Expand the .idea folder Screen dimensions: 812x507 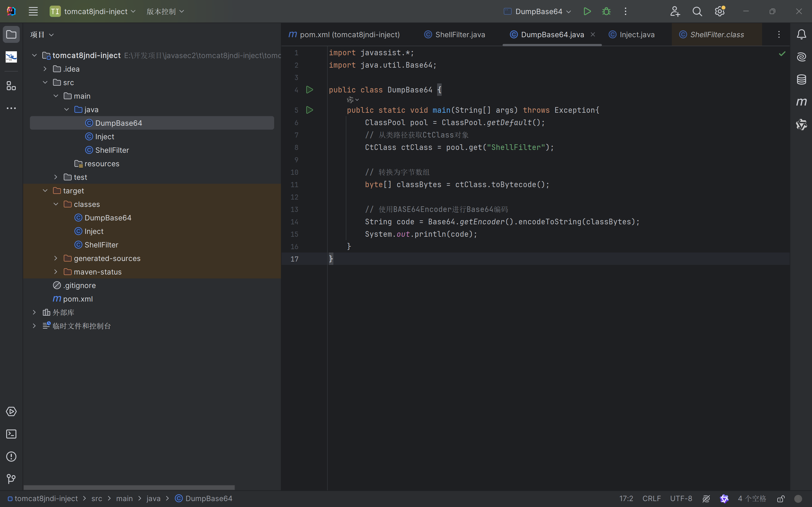[x=45, y=69]
